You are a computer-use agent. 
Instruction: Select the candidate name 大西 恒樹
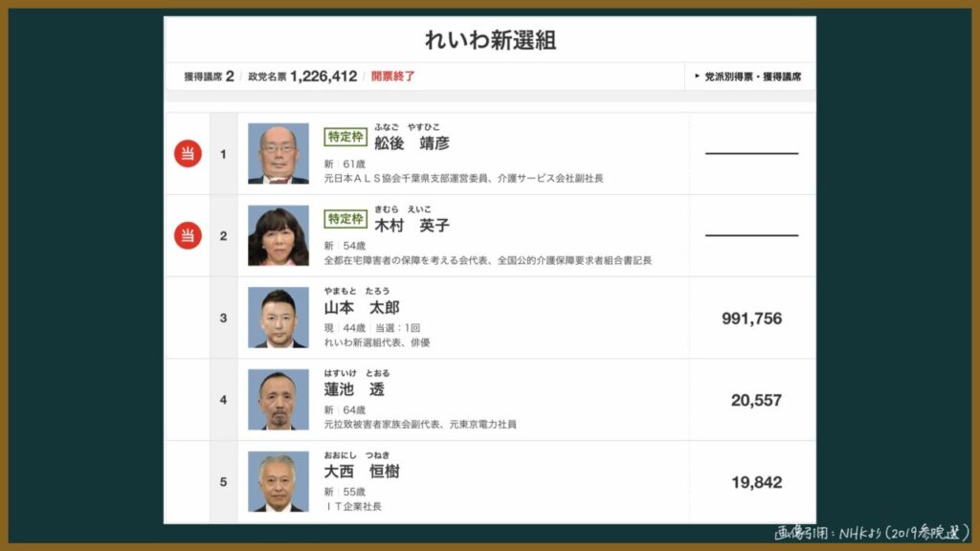click(x=361, y=472)
